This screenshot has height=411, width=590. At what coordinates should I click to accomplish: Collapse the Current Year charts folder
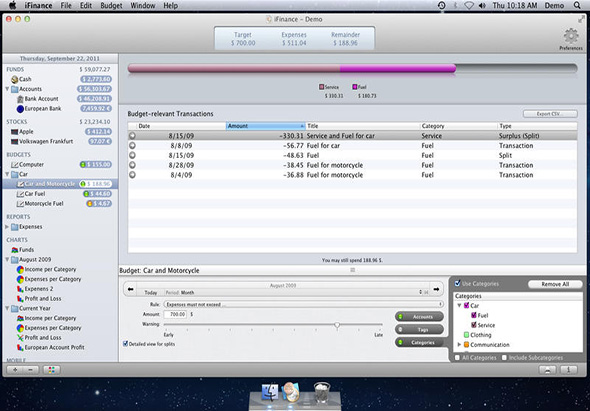7,309
